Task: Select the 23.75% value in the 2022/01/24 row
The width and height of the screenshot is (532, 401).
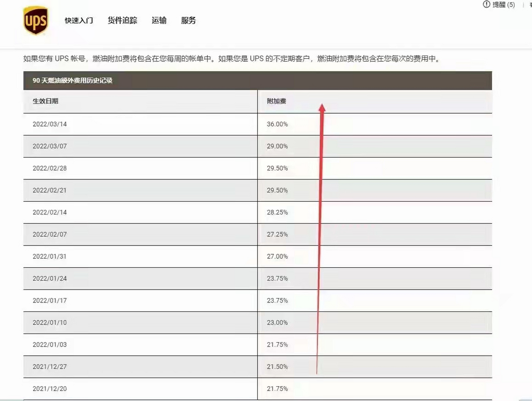Action: click(277, 278)
